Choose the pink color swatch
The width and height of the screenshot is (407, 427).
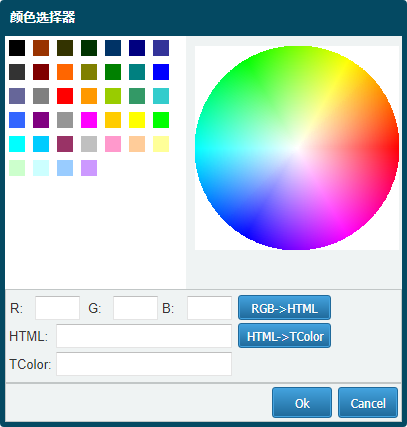coord(113,144)
